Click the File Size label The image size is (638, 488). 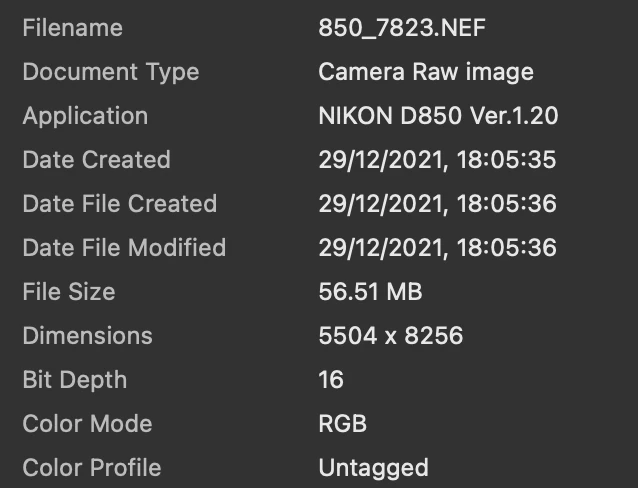point(69,292)
